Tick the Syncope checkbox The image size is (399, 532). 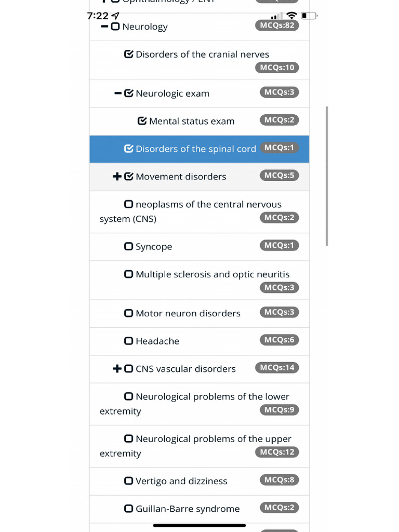(x=129, y=247)
